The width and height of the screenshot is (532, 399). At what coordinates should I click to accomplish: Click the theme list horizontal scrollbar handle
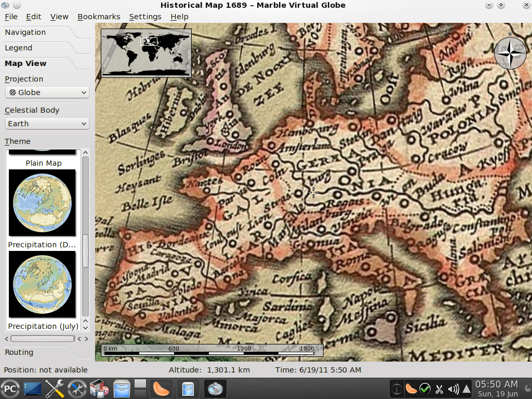tap(43, 339)
